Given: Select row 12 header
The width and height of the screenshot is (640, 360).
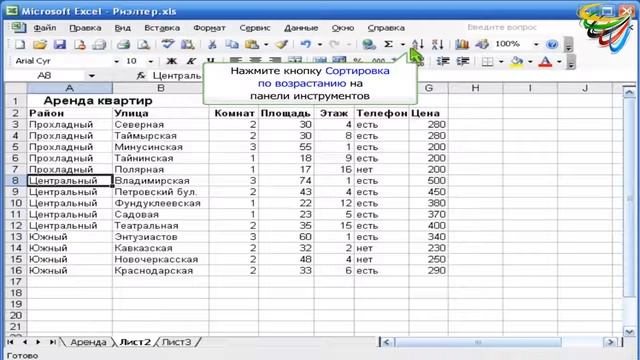Looking at the screenshot, I should [16, 225].
